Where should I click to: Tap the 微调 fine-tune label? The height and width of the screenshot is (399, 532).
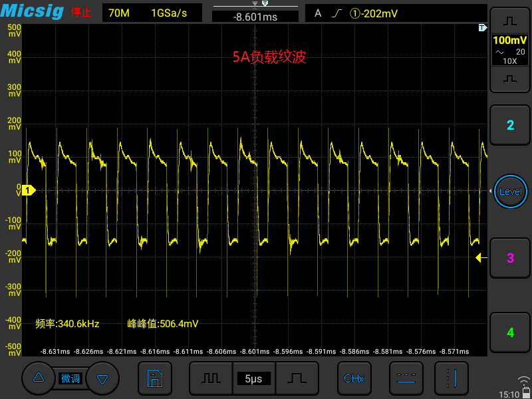(x=70, y=378)
